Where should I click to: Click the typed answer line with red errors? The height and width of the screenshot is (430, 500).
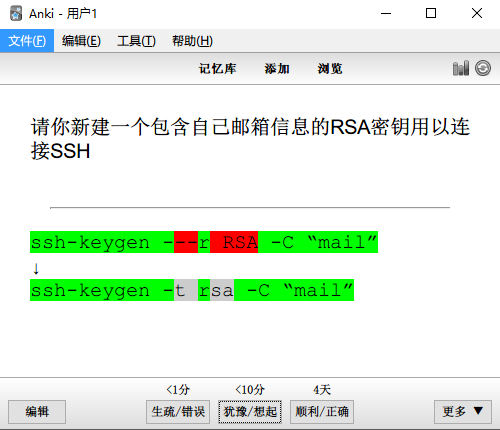204,242
